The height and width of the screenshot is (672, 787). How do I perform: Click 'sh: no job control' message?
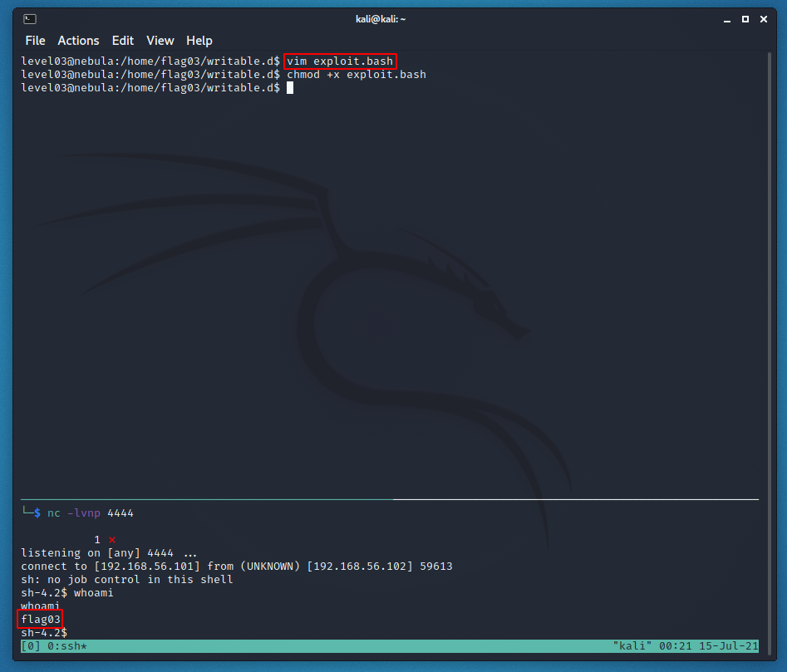tap(127, 580)
